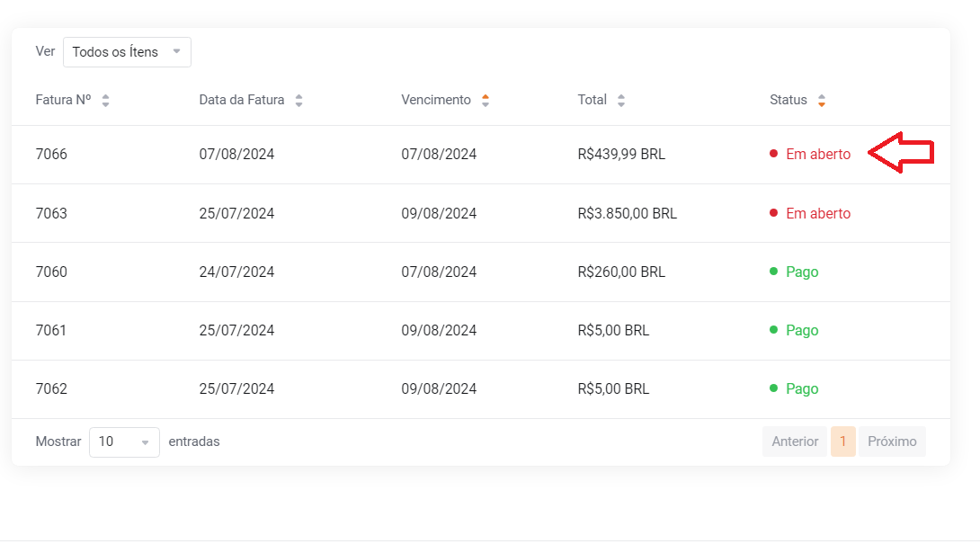Click the Vencimento column header label

(x=436, y=100)
